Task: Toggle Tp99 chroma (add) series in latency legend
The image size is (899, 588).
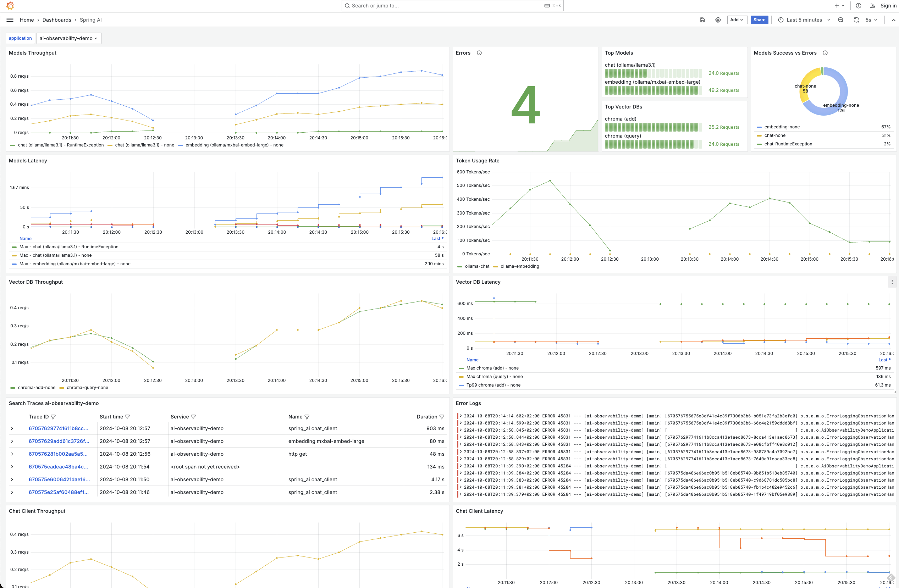Action: [x=493, y=385]
